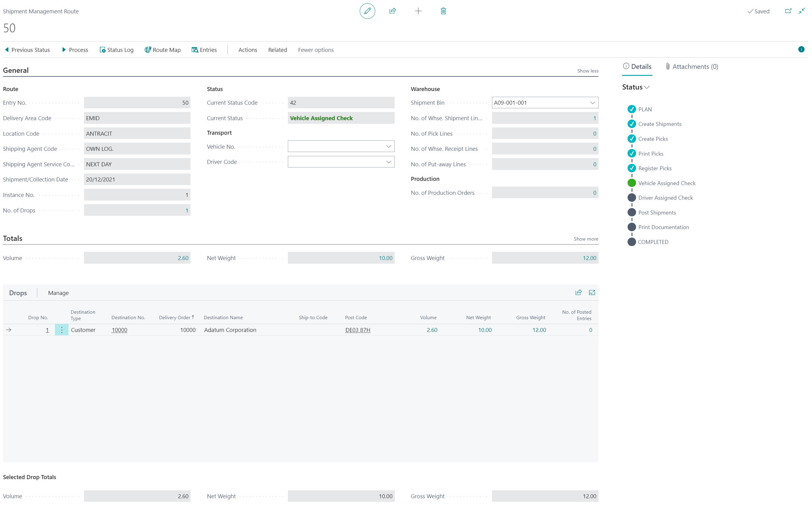
Task: Expand Drops section to full view icon
Action: [591, 292]
